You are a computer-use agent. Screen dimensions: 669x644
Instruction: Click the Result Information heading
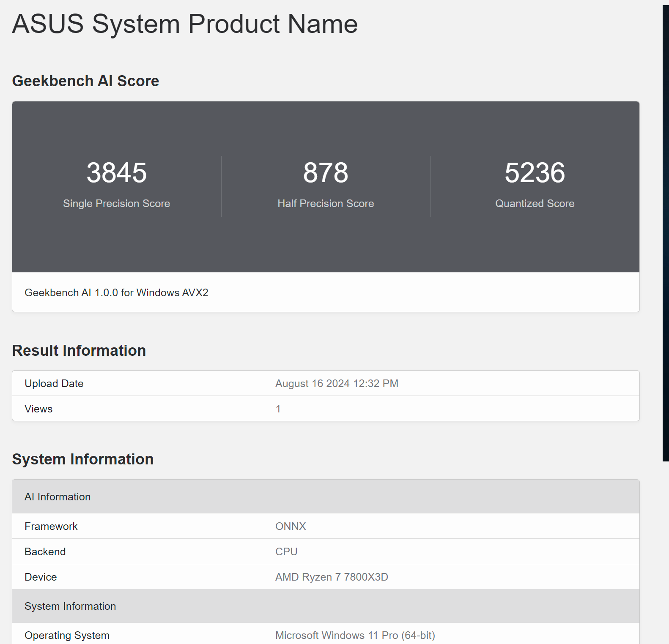[79, 350]
